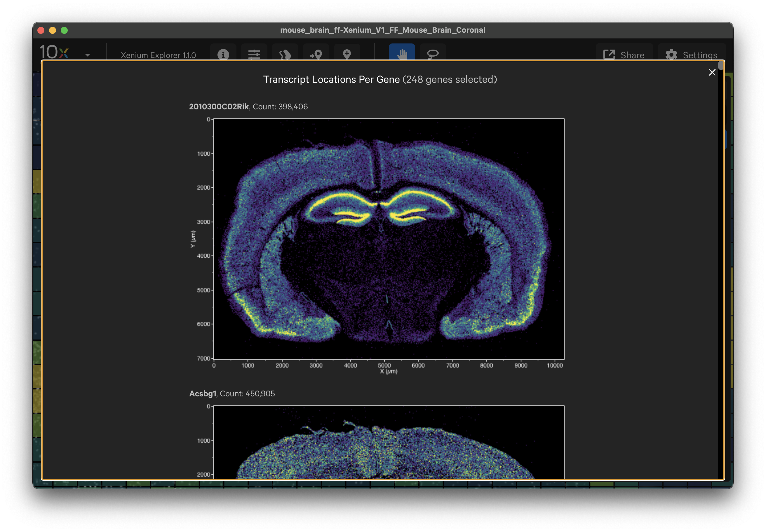Click the dialog vertical scrollbar thumb
Image resolution: width=766 pixels, height=532 pixels.
(x=721, y=66)
